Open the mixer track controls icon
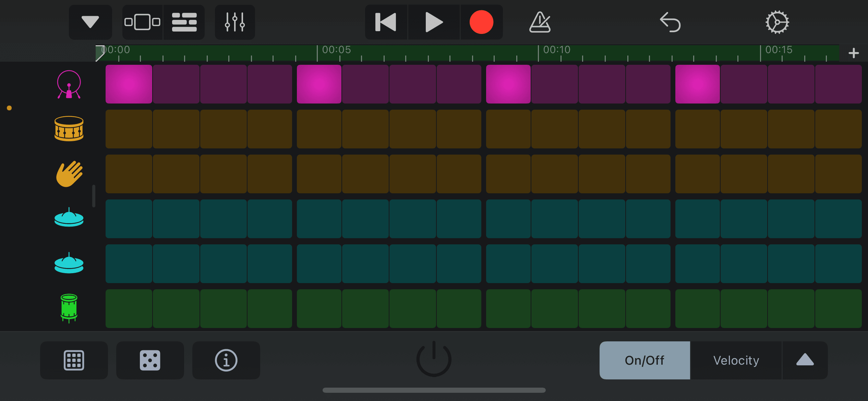This screenshot has height=401, width=868. [235, 22]
